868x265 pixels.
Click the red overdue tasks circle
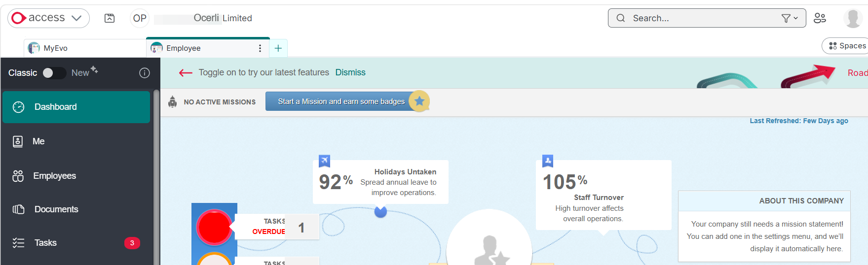214,228
